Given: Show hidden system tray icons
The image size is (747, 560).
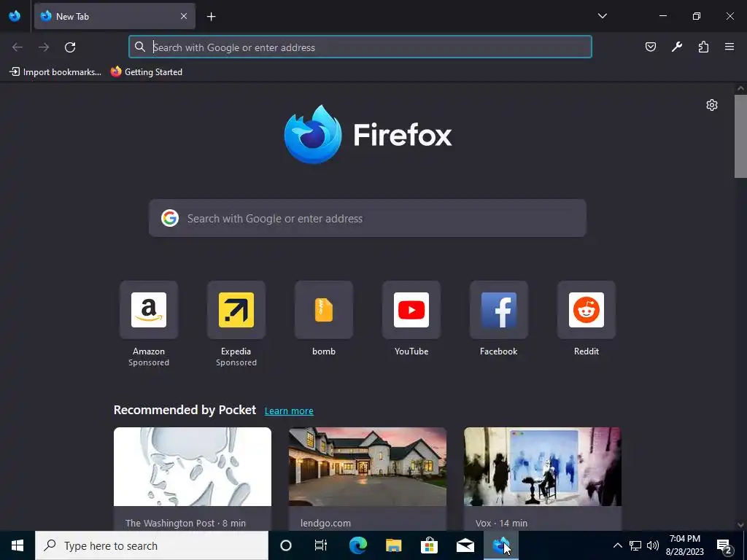Looking at the screenshot, I should (x=617, y=545).
